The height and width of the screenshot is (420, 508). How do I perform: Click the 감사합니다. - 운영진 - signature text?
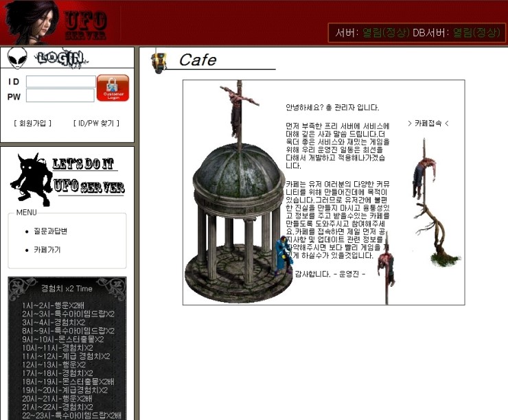tap(330, 274)
